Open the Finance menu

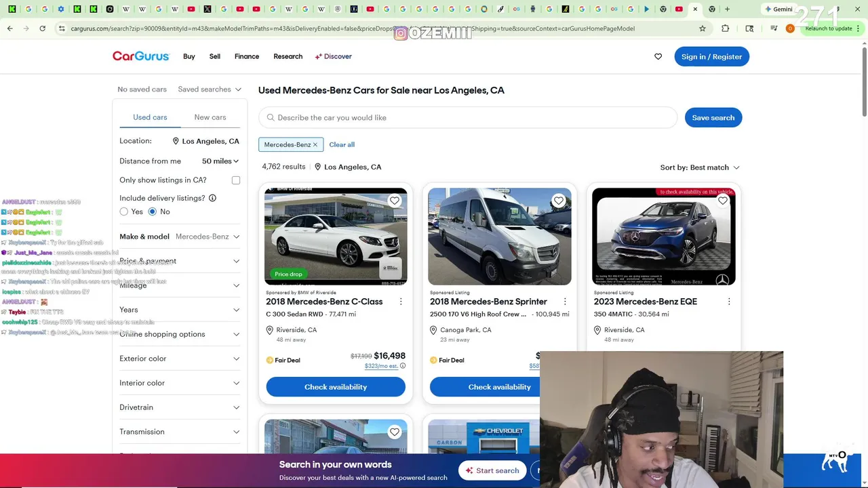[x=247, y=56]
